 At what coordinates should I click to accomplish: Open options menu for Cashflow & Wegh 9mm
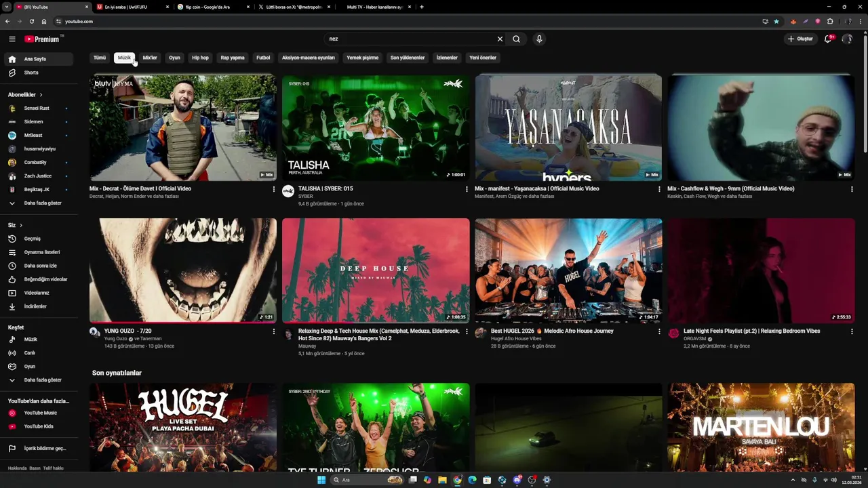point(852,189)
